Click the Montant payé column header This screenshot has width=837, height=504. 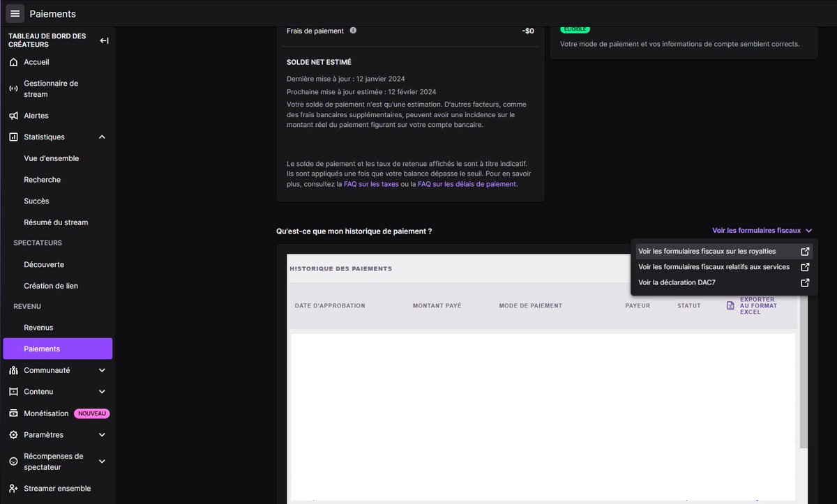tap(437, 306)
